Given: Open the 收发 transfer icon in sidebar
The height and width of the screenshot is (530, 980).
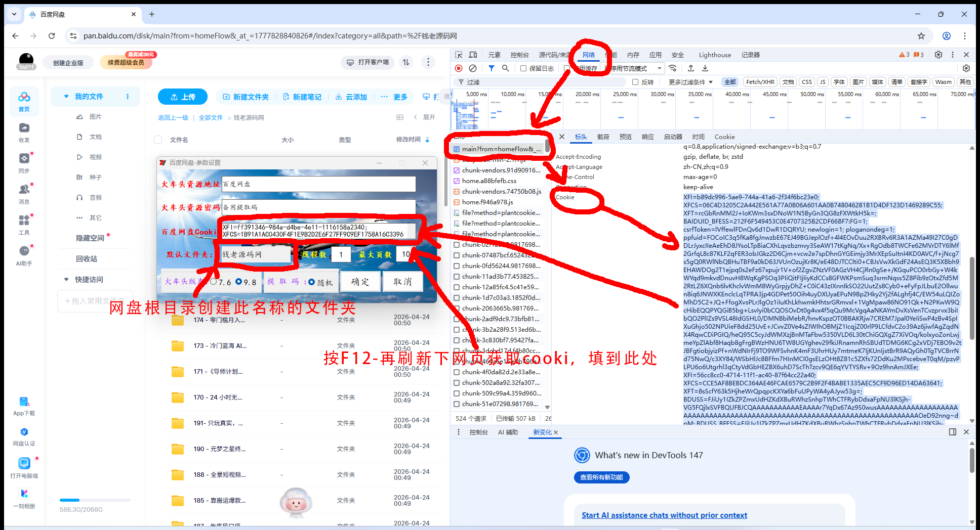Looking at the screenshot, I should tap(24, 128).
